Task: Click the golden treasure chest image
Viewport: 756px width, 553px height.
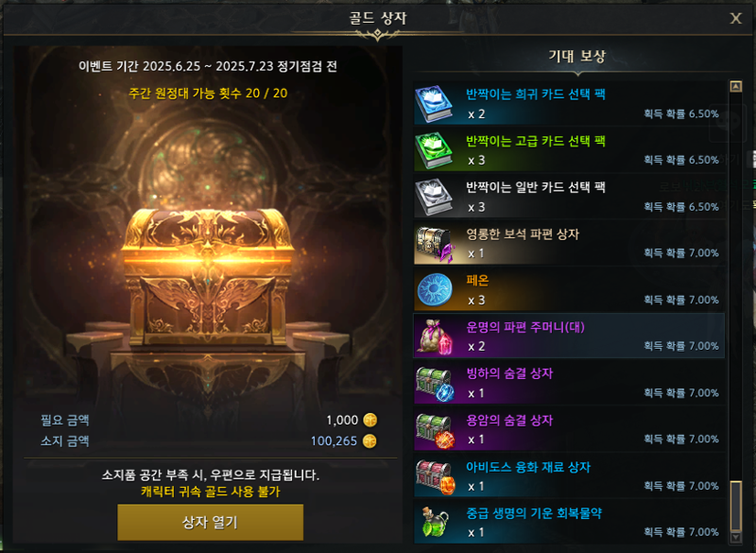Action: coord(208,277)
